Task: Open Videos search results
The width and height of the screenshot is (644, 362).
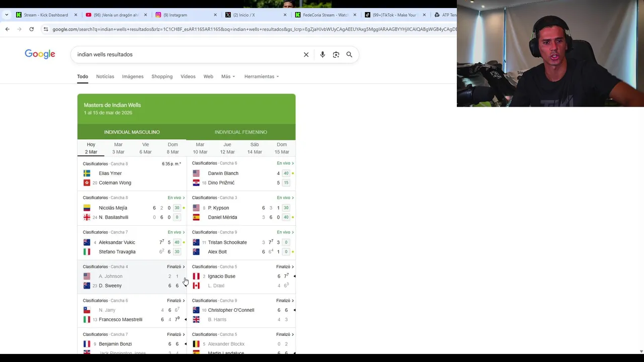Action: (188, 76)
